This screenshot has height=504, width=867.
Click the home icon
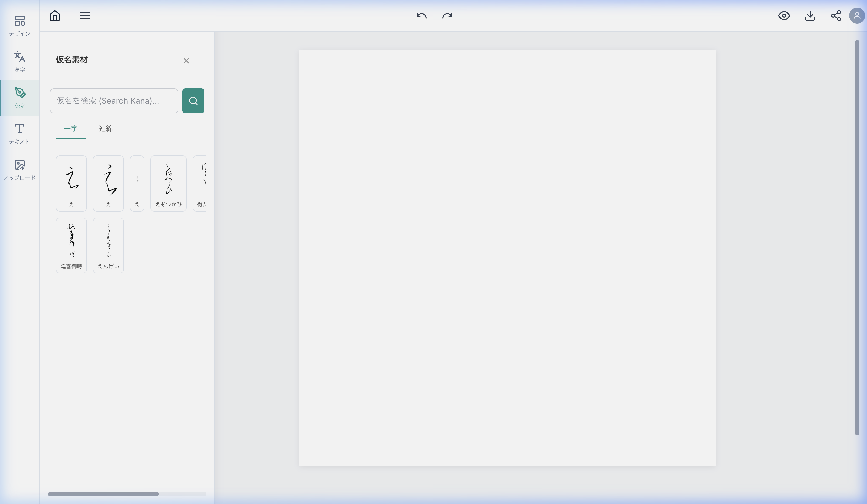click(x=55, y=16)
